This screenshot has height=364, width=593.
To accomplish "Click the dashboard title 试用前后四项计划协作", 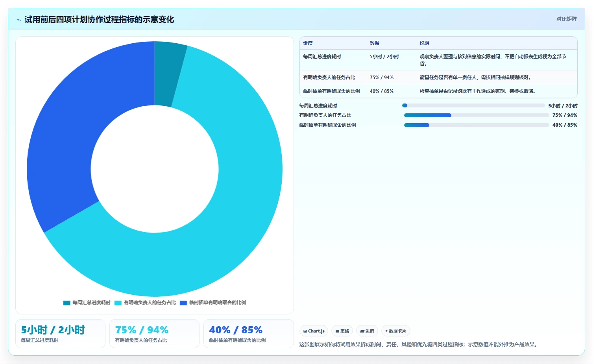I will 99,20.
